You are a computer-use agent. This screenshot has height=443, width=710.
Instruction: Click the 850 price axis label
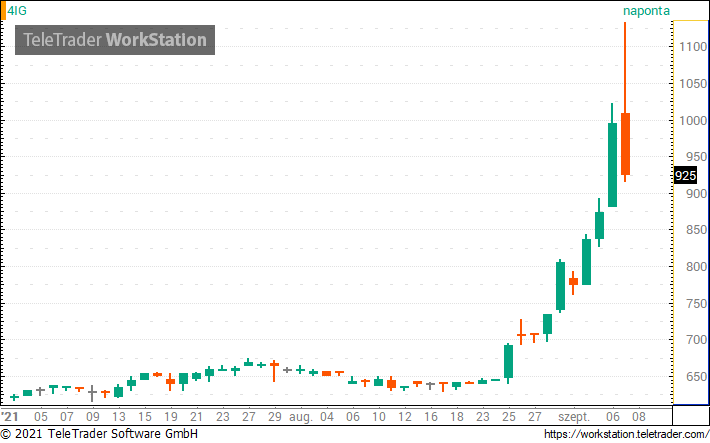(696, 230)
